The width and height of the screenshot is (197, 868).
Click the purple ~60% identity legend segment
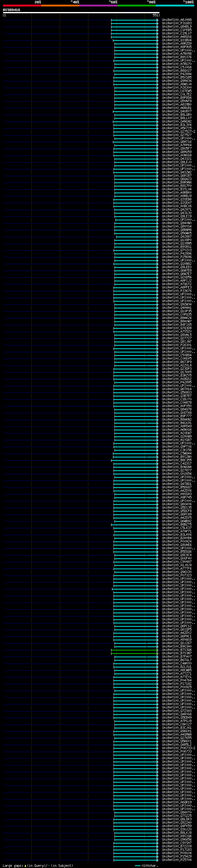98,6
